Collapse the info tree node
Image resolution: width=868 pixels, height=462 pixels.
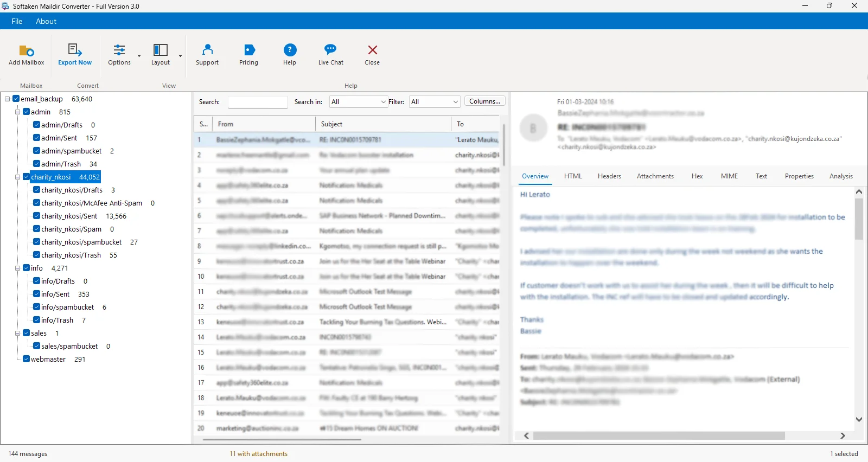coord(18,268)
